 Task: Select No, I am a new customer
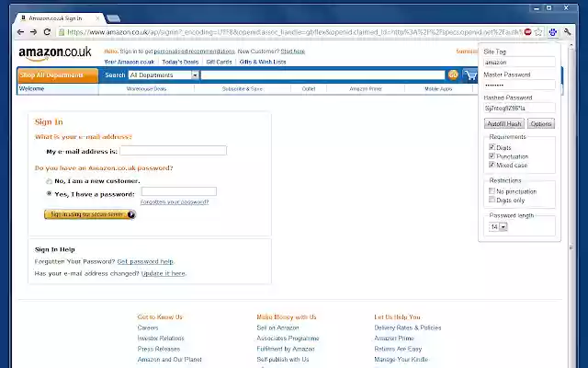(49, 181)
